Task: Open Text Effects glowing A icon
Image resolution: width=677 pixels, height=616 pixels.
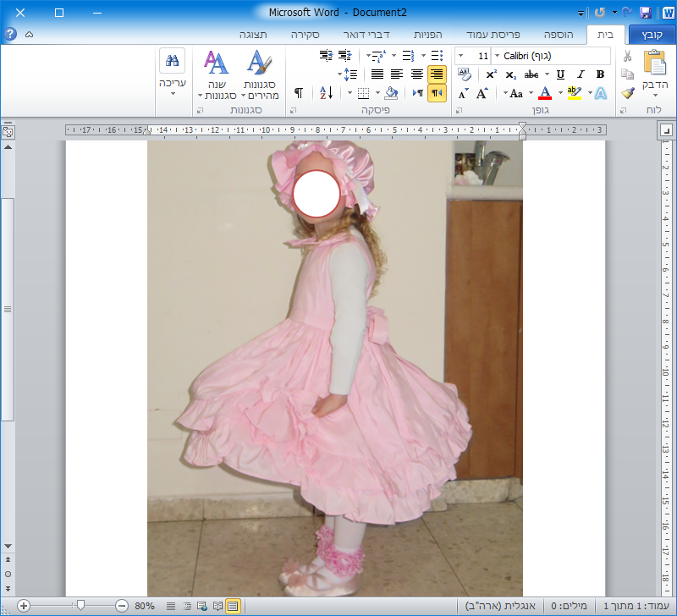Action: 601,93
